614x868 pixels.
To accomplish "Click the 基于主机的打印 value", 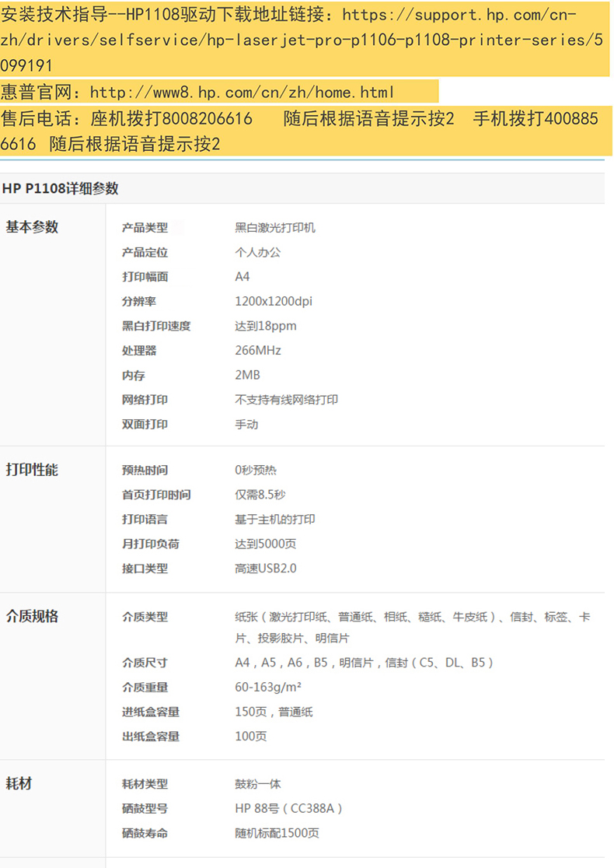I will click(275, 520).
